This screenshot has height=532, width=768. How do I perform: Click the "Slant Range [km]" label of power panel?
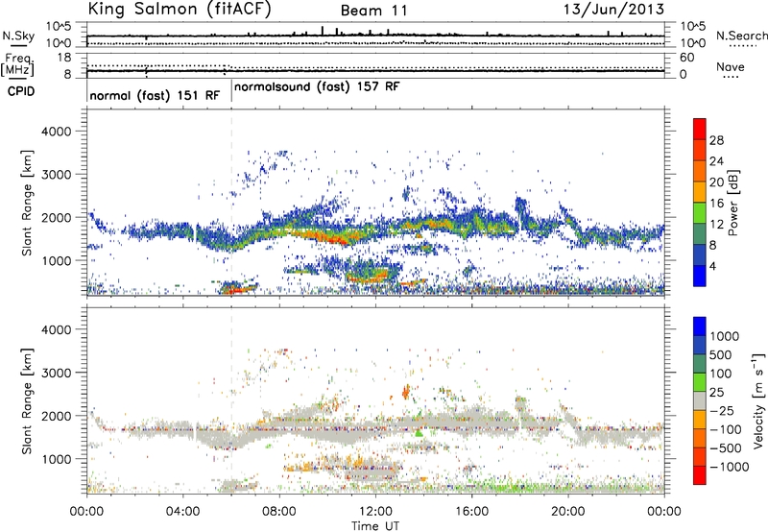click(x=28, y=203)
